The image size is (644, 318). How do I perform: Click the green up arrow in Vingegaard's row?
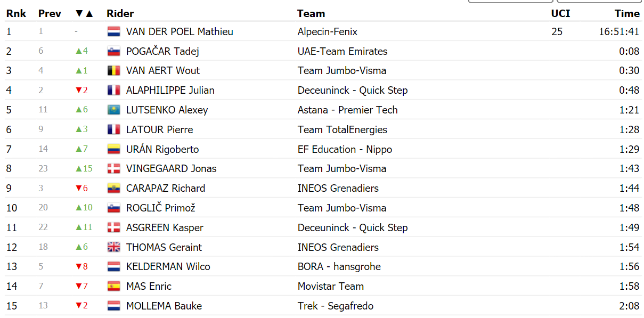point(78,168)
